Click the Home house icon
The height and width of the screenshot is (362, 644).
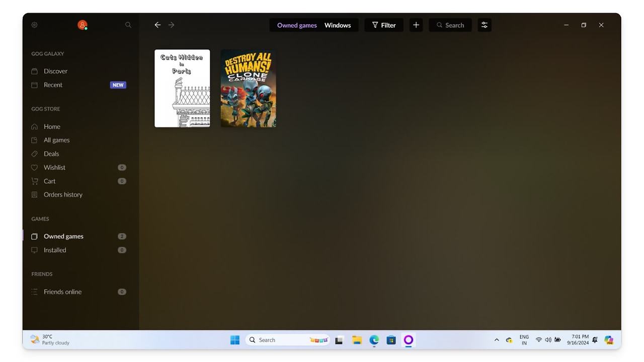[x=34, y=126]
